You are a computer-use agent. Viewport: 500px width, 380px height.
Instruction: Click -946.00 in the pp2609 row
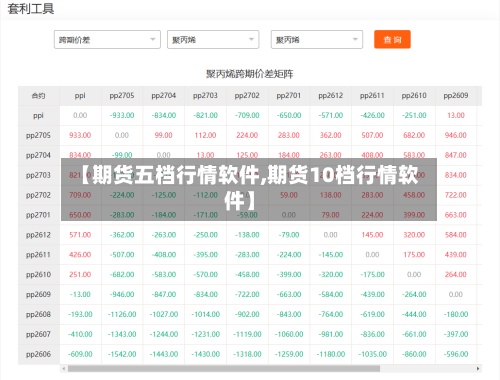pyautogui.click(x=122, y=295)
